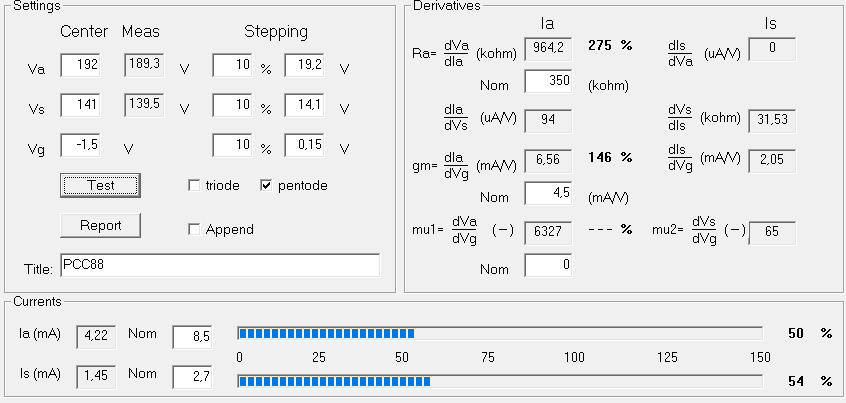Toggle the Append checkbox
Screen dimensions: 846x403
point(194,229)
